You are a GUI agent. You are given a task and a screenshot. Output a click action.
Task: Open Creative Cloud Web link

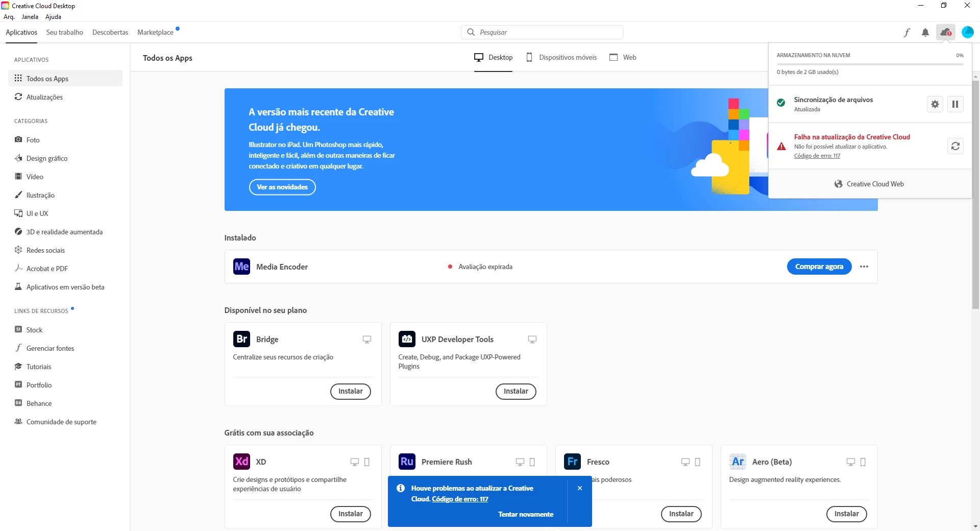point(869,184)
